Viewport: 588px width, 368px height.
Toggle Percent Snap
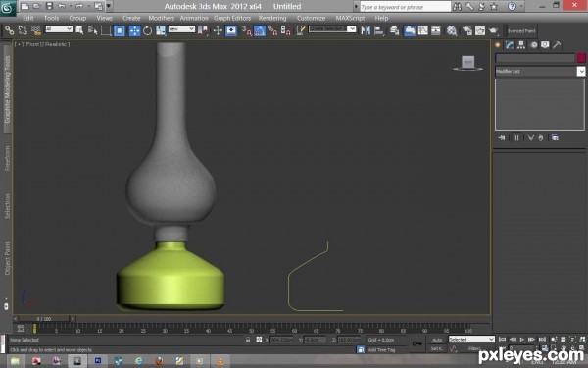(x=272, y=30)
